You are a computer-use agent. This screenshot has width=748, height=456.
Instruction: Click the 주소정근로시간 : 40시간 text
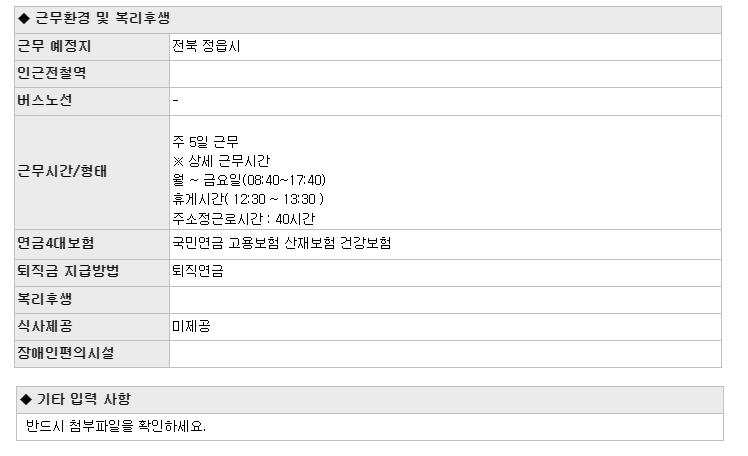pyautogui.click(x=243, y=219)
